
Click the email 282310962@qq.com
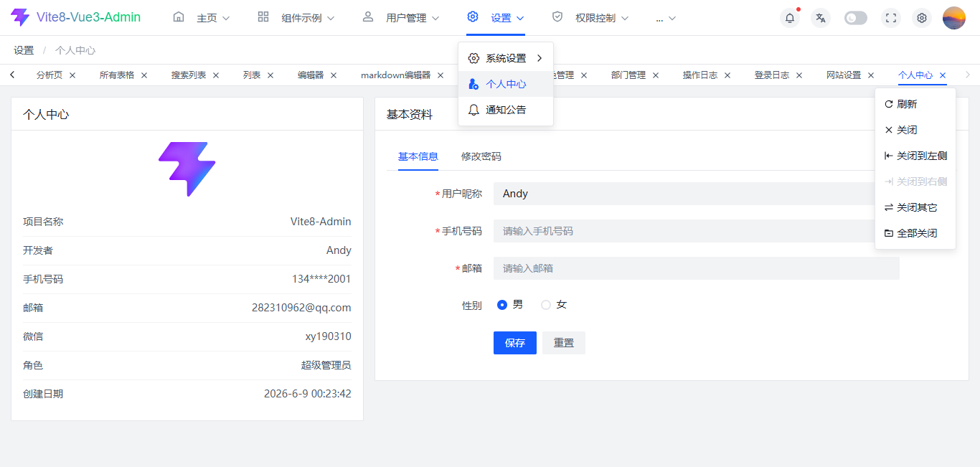301,308
